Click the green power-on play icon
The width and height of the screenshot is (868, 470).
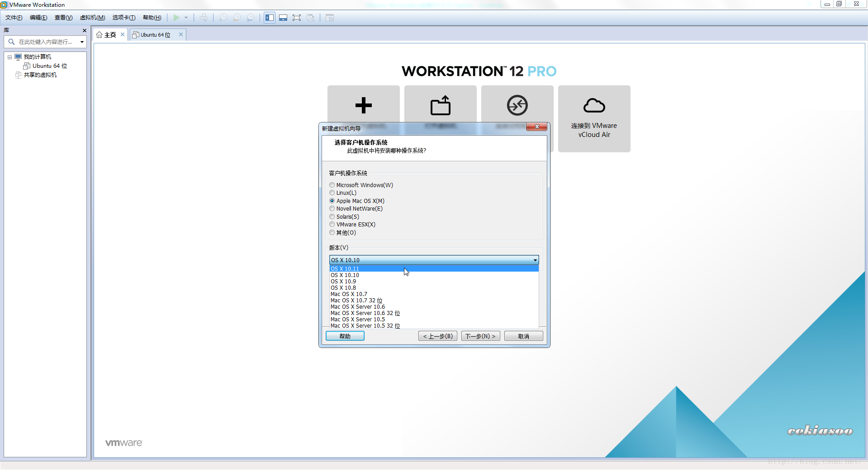pyautogui.click(x=176, y=18)
